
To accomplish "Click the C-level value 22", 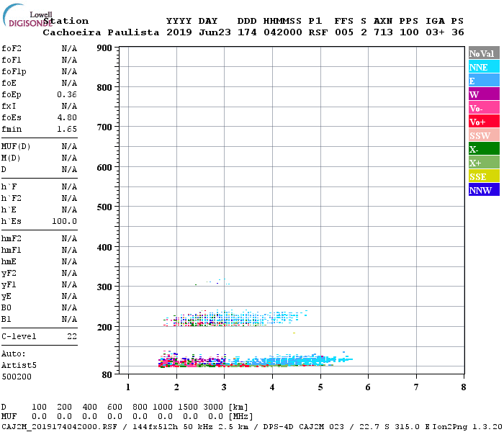I will tap(72, 336).
